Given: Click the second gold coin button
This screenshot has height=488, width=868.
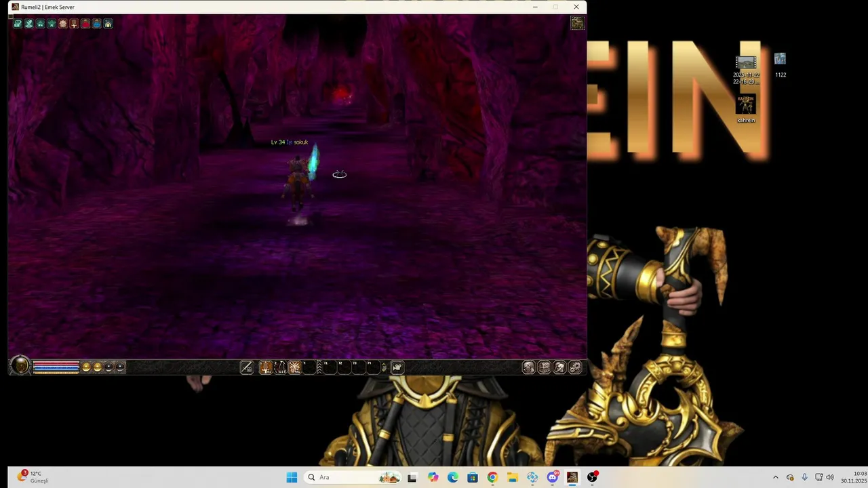Looking at the screenshot, I should click(x=98, y=367).
